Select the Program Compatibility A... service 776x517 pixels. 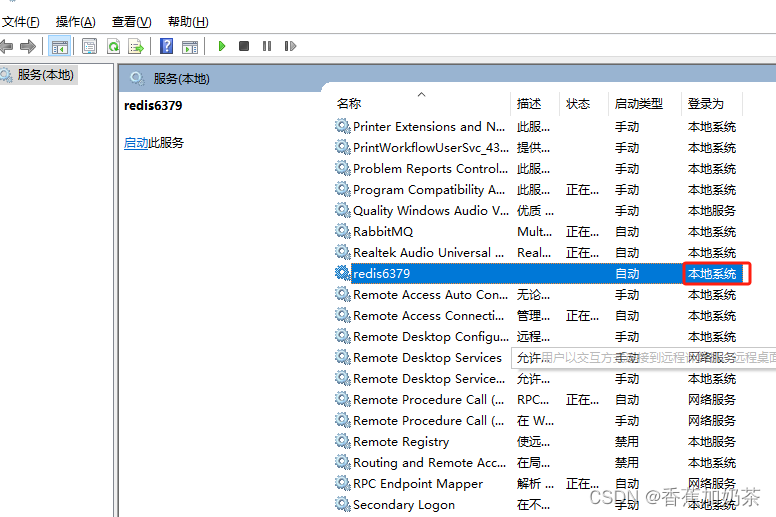click(429, 190)
